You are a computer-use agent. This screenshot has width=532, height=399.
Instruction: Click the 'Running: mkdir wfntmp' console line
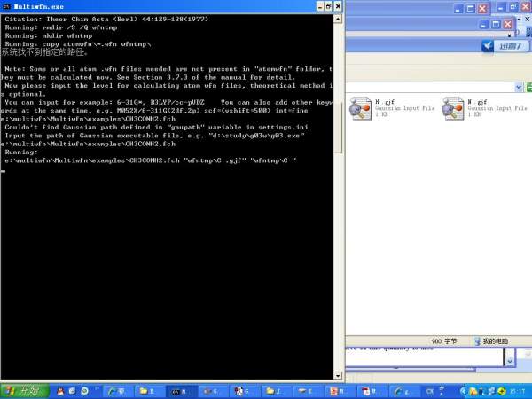coord(49,35)
